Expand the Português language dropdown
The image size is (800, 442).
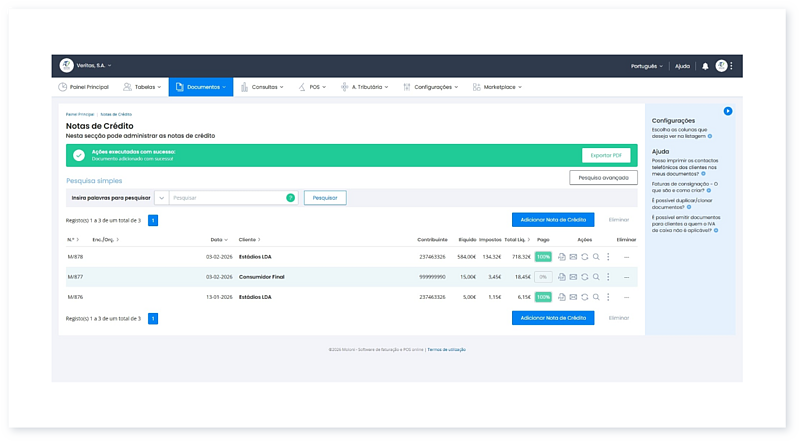tap(648, 66)
